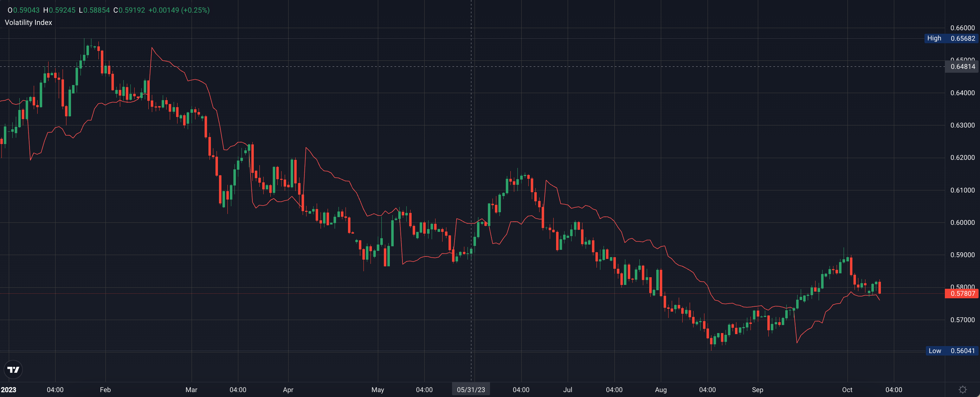
Task: Click the change value +0.00149 (+0.25%)
Action: click(179, 10)
